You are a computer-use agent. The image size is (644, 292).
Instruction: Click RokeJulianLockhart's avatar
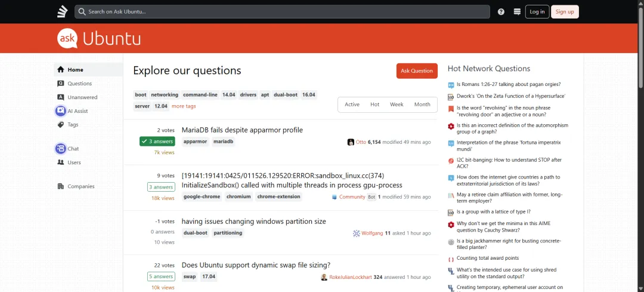click(324, 277)
